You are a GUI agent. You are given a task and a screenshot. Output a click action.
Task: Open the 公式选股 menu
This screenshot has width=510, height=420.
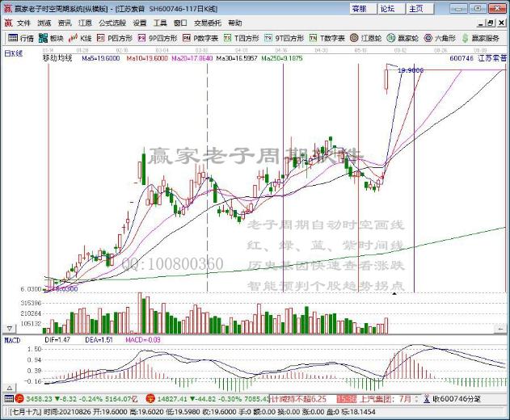point(112,23)
